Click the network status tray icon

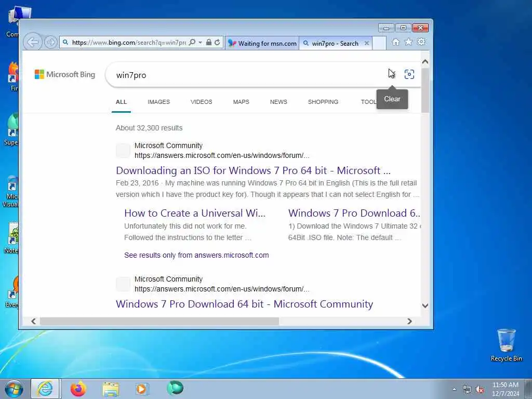[x=467, y=390]
